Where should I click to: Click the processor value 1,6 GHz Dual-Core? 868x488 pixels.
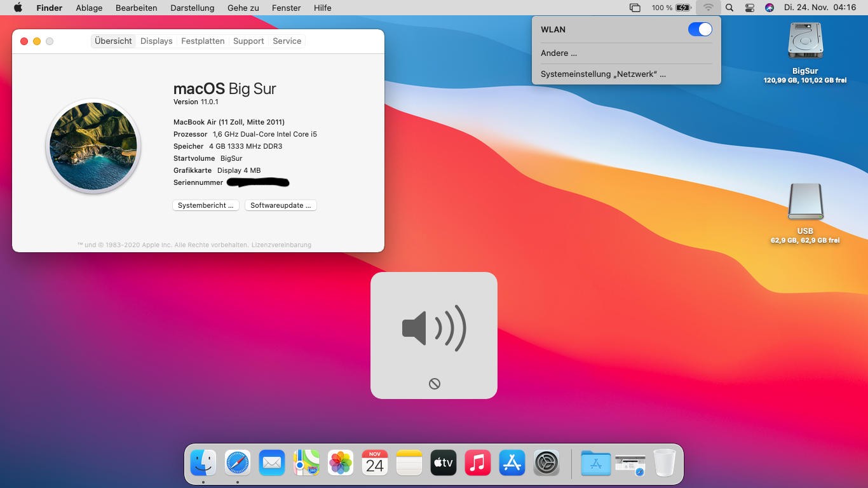[x=265, y=134]
